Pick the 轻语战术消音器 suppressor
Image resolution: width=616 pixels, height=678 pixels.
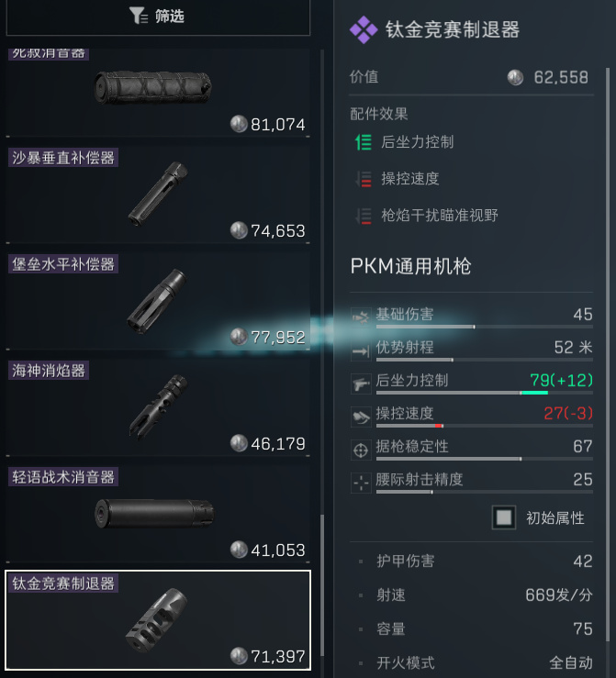pos(158,514)
